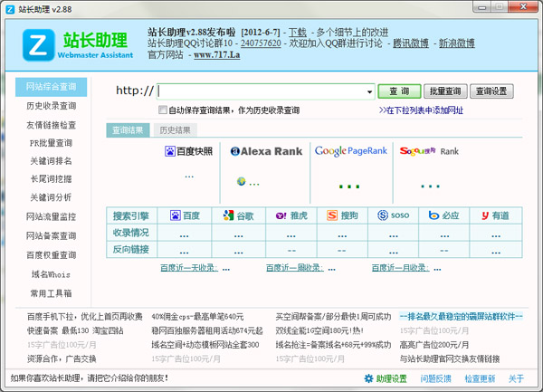Open 域名Whois in sidebar

[51, 274]
